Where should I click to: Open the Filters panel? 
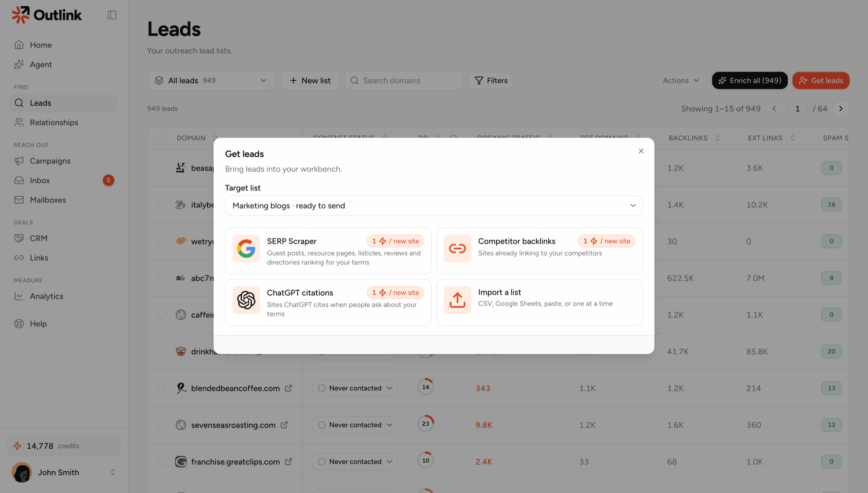(x=491, y=80)
